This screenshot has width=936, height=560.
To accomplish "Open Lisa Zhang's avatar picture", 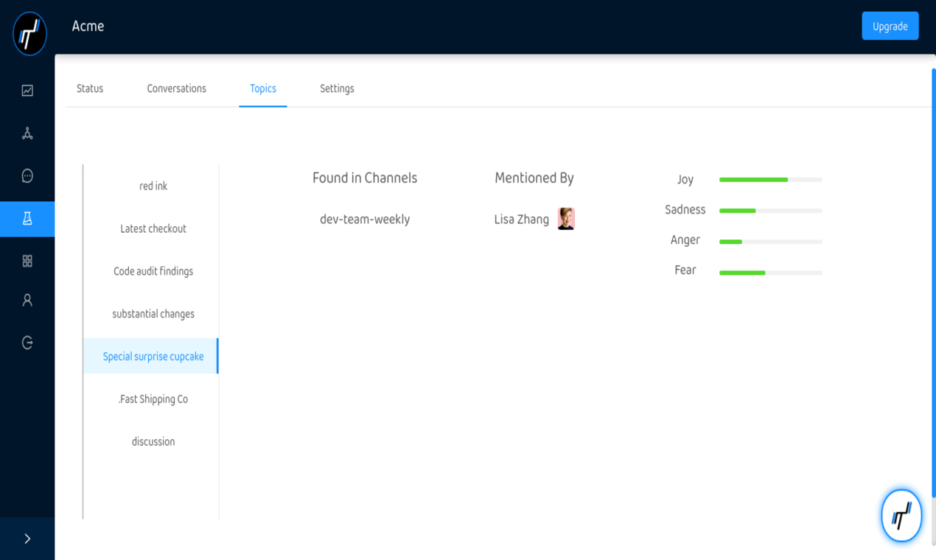I will (566, 219).
